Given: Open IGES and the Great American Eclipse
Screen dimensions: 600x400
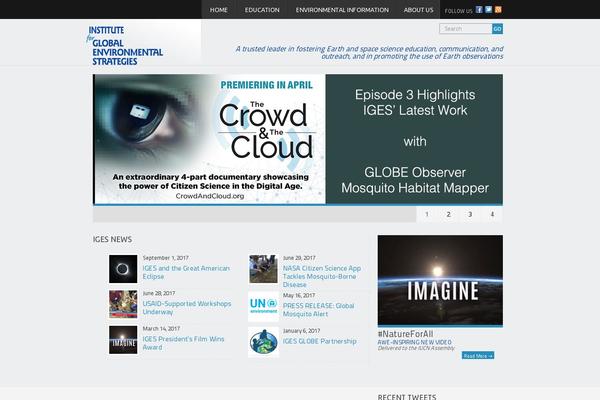Looking at the screenshot, I should (x=186, y=272).
